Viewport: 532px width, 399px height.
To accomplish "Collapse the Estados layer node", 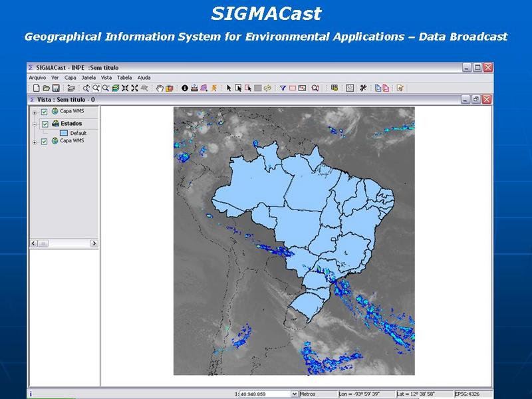I will coord(35,124).
